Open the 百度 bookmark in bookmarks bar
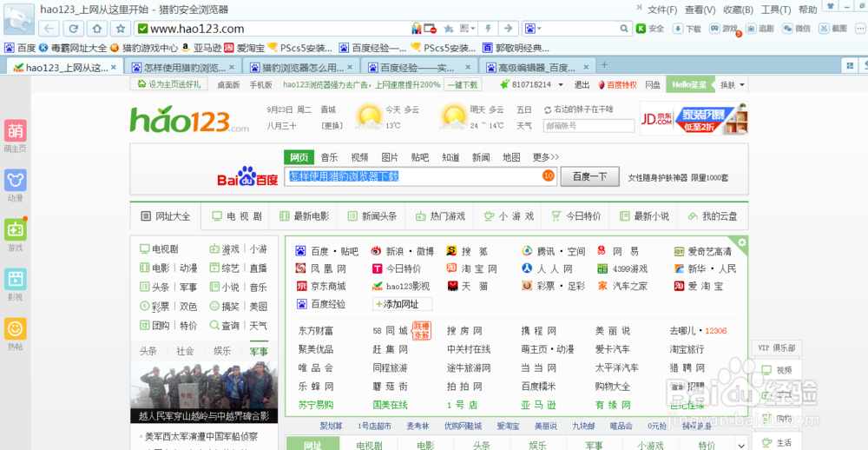868x450 pixels. pyautogui.click(x=20, y=48)
